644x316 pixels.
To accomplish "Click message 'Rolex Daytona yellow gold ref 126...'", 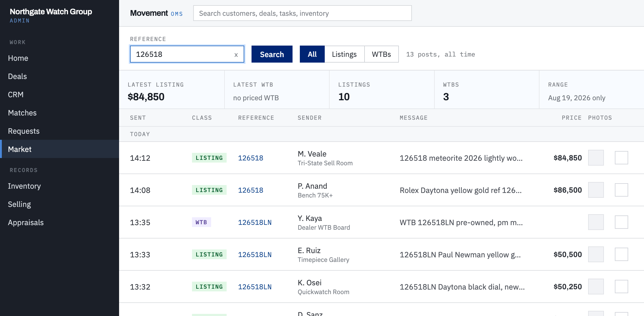I will click(x=461, y=190).
